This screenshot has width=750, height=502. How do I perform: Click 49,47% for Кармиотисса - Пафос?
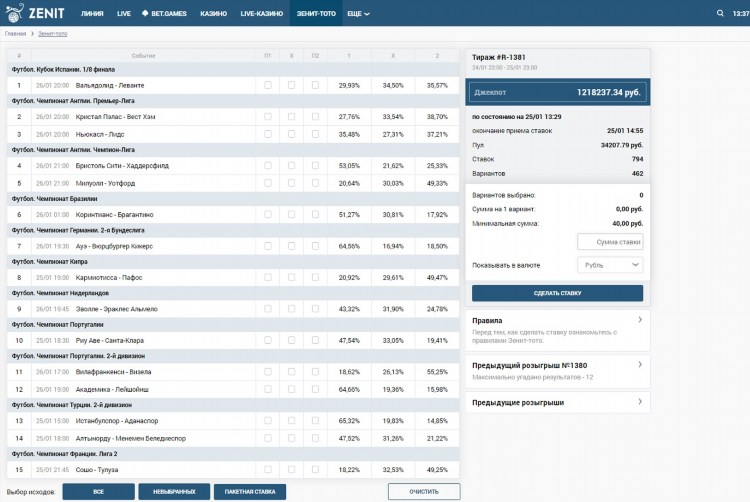point(437,277)
